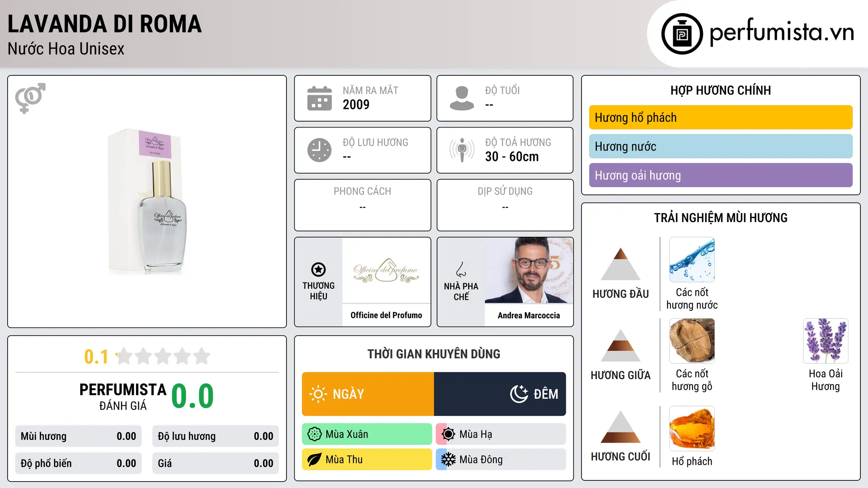Click the five-star rating row
The height and width of the screenshot is (488, 868).
click(163, 356)
